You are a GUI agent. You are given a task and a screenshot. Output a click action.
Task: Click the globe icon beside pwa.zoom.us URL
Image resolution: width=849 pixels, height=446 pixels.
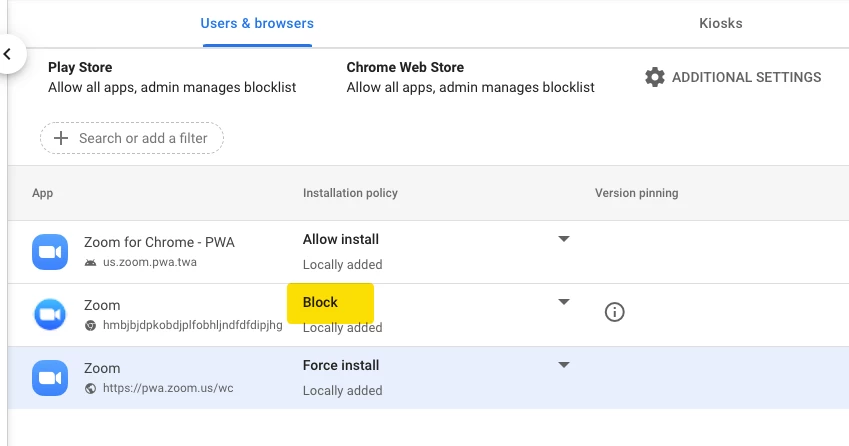click(x=91, y=388)
